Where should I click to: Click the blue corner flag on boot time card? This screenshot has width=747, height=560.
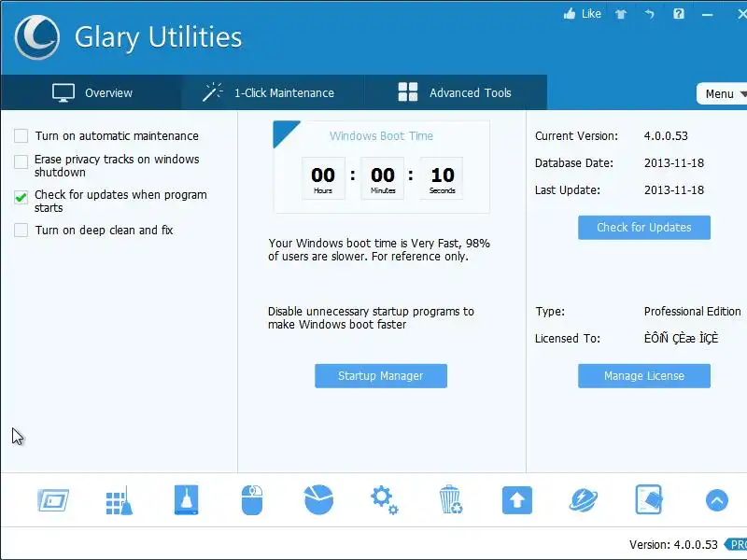283,131
